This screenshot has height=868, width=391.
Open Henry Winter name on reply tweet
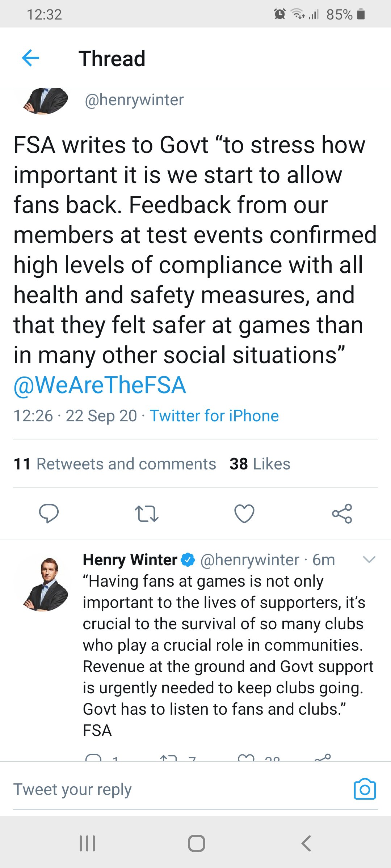(x=130, y=560)
